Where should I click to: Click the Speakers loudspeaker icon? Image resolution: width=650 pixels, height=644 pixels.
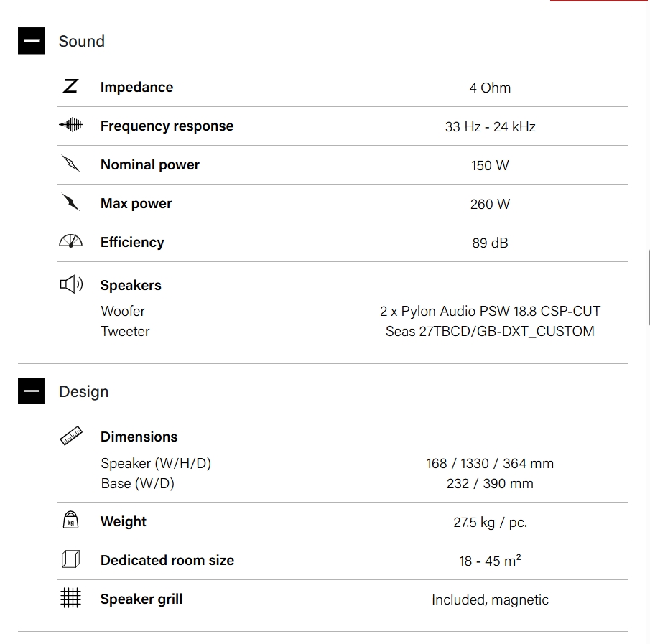click(x=70, y=284)
